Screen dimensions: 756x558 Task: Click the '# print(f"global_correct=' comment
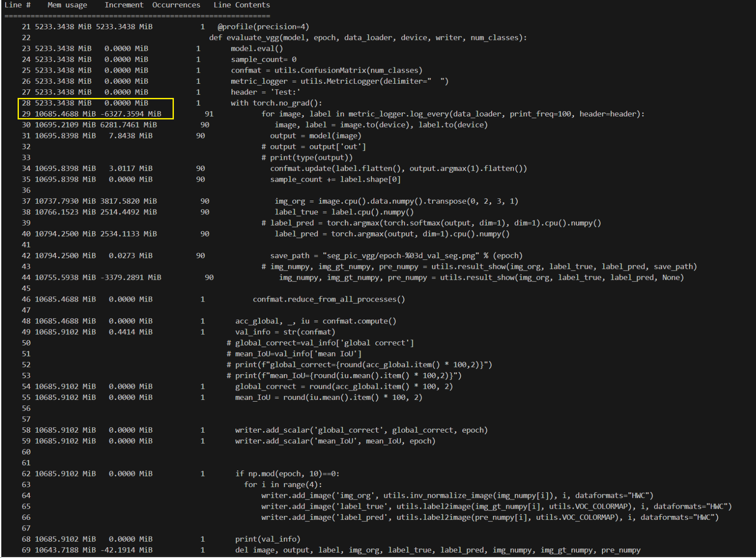pyautogui.click(x=359, y=365)
